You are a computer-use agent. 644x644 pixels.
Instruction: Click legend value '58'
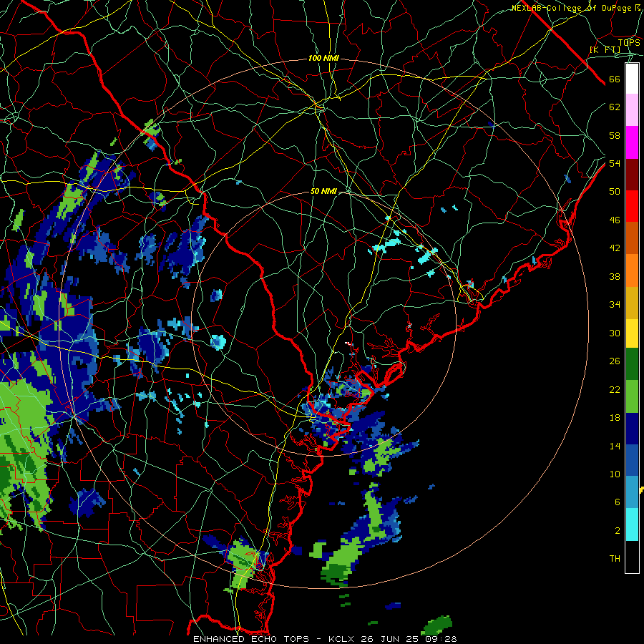[x=615, y=135]
